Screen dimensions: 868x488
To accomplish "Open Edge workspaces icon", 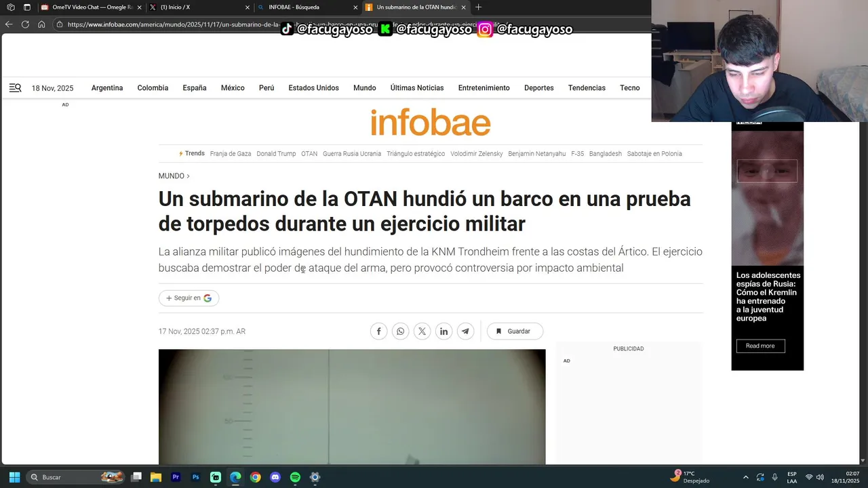I will (x=11, y=7).
